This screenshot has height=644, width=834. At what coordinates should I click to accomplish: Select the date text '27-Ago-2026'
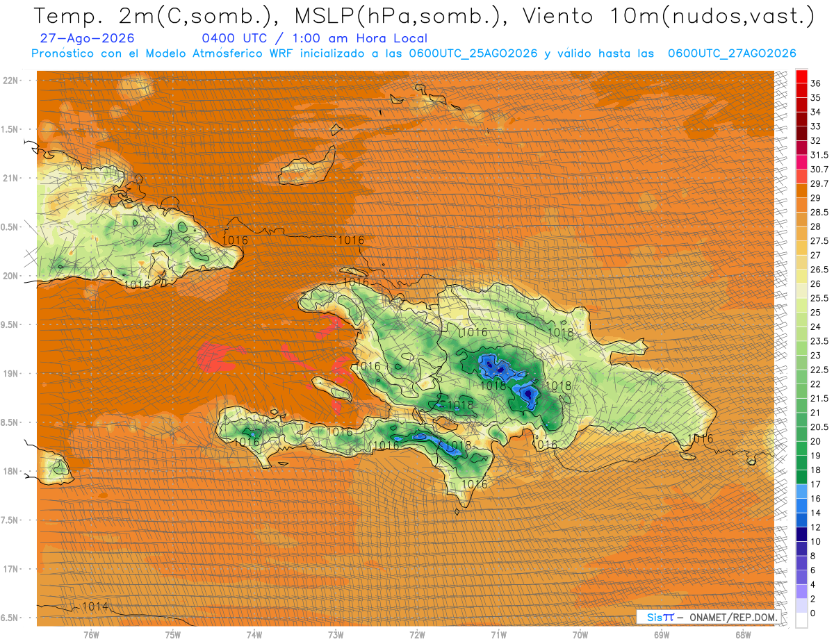[88, 38]
